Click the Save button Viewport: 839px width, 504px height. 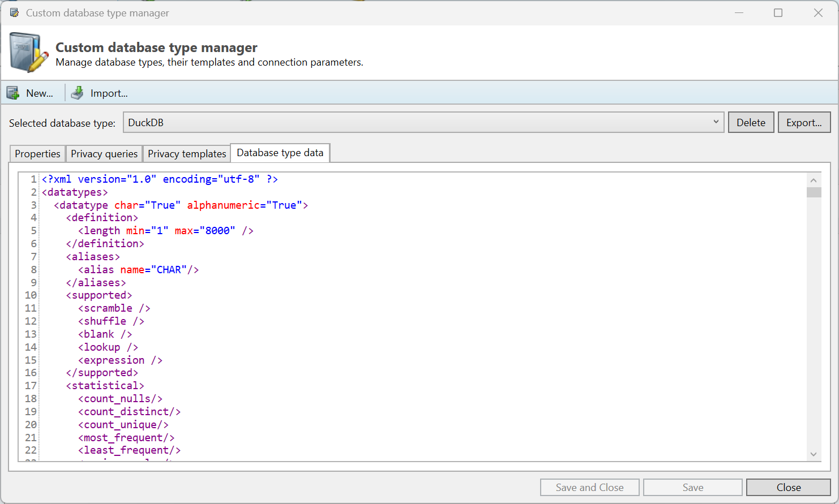pyautogui.click(x=693, y=487)
